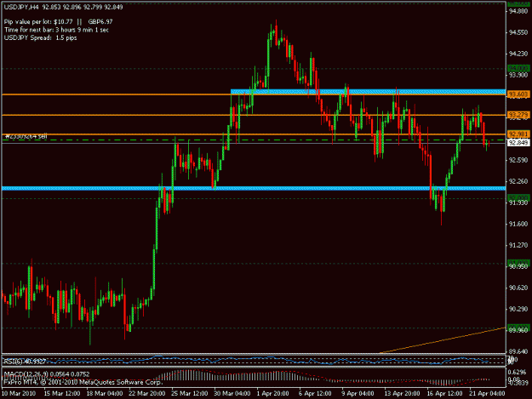Click the '10 Mar 2010' date label

pos(19,394)
